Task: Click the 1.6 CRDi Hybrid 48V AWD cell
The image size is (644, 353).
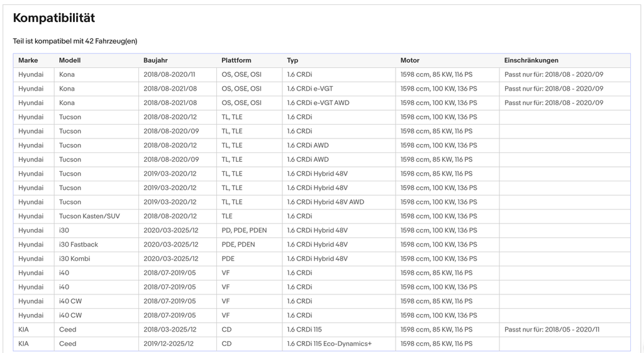Action: pos(325,202)
